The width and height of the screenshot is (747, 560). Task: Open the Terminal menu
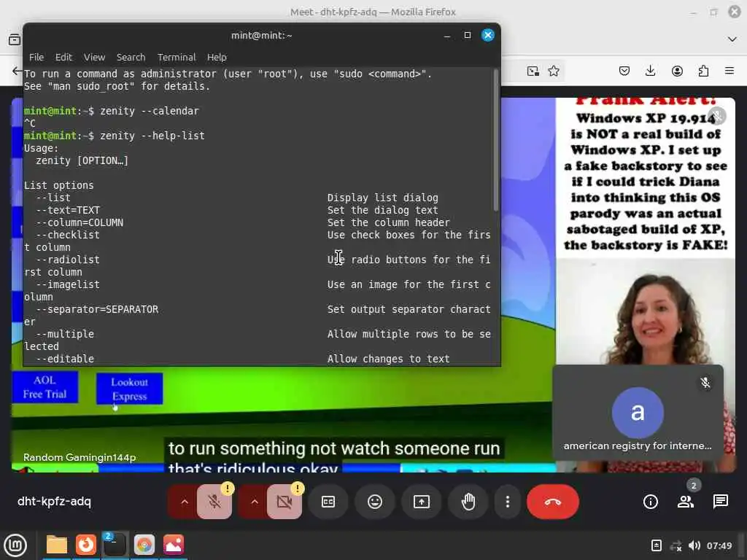tap(177, 57)
